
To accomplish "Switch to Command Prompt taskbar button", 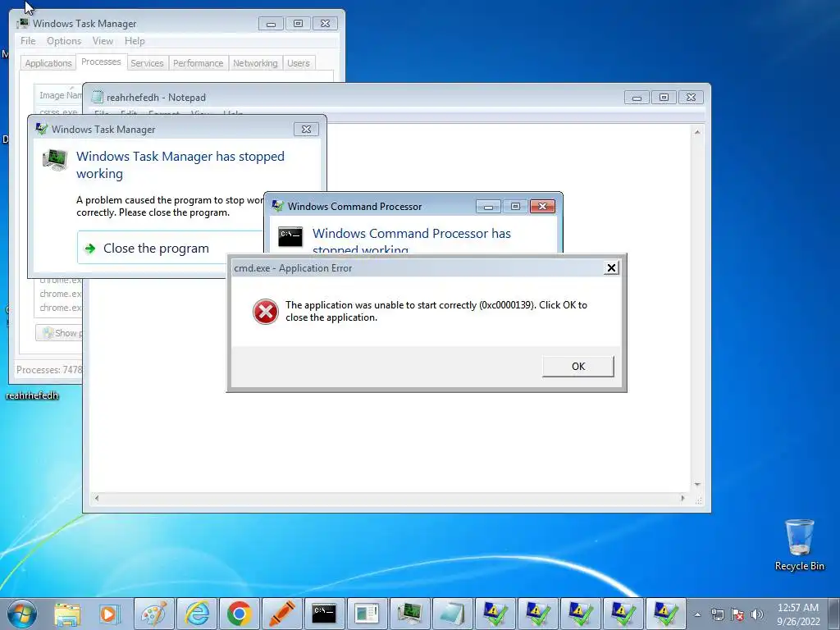I will point(324,614).
